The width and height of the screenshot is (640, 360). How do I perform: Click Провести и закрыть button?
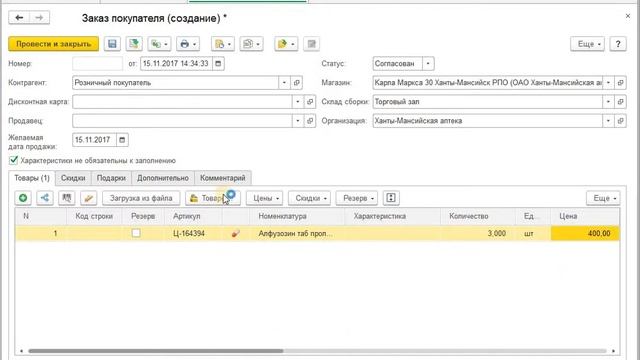pyautogui.click(x=53, y=44)
